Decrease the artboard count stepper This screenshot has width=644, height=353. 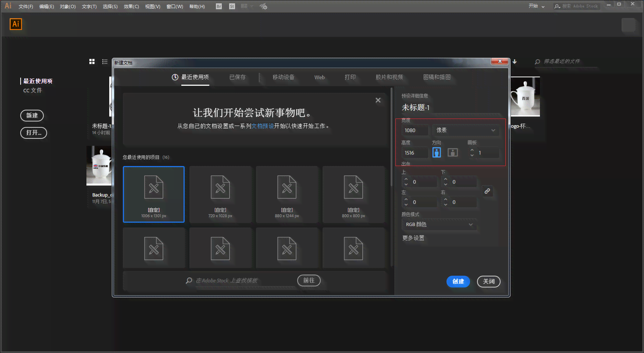[x=472, y=155]
